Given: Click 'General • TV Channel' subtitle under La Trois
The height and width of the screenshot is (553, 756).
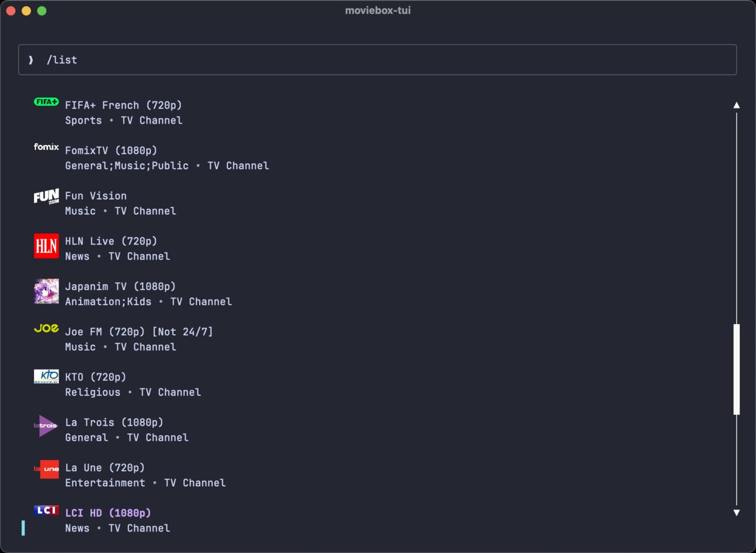Looking at the screenshot, I should click(x=127, y=438).
